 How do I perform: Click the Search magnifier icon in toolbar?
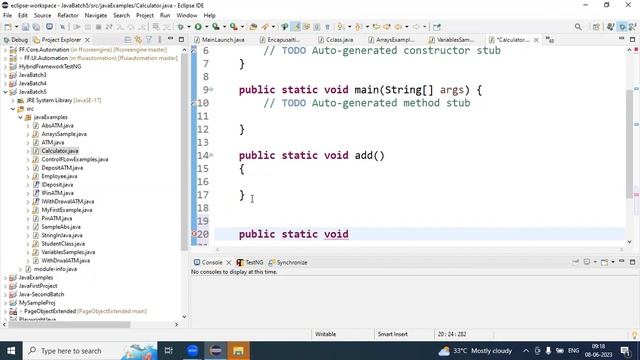578,27
